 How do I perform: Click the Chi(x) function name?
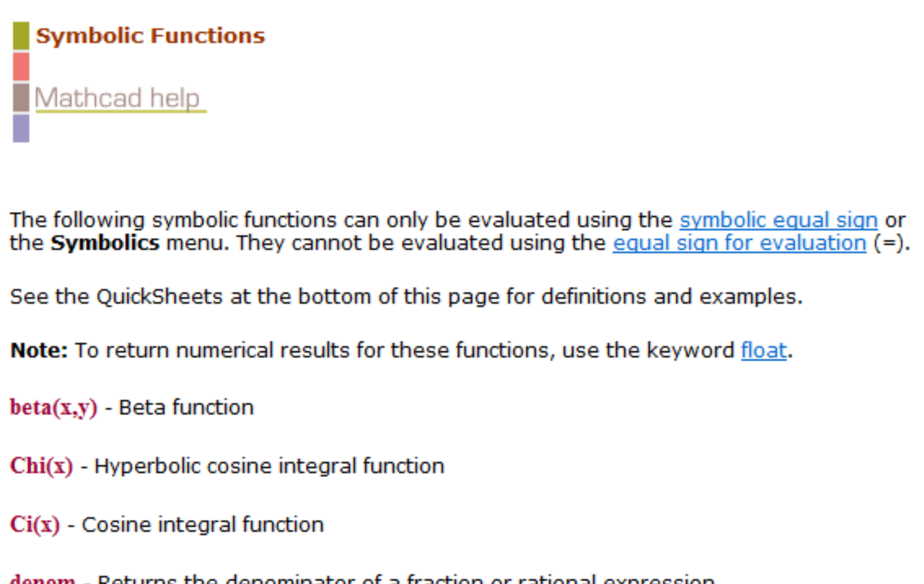click(x=41, y=467)
